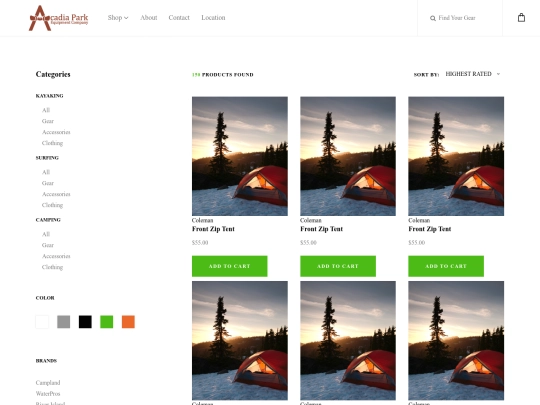Filter by WaterPros brand
This screenshot has height=405, width=540.
tap(48, 394)
